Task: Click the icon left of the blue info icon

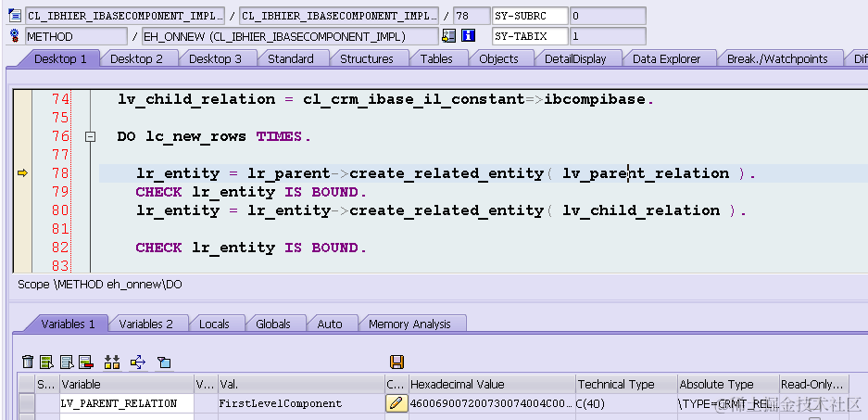Action: click(449, 36)
